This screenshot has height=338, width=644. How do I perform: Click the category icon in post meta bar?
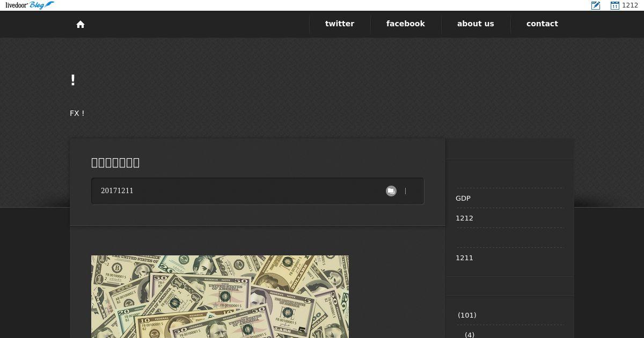(391, 191)
